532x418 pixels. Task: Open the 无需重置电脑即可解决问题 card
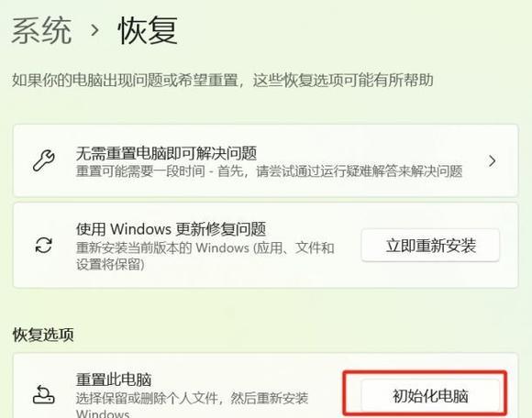click(266, 160)
